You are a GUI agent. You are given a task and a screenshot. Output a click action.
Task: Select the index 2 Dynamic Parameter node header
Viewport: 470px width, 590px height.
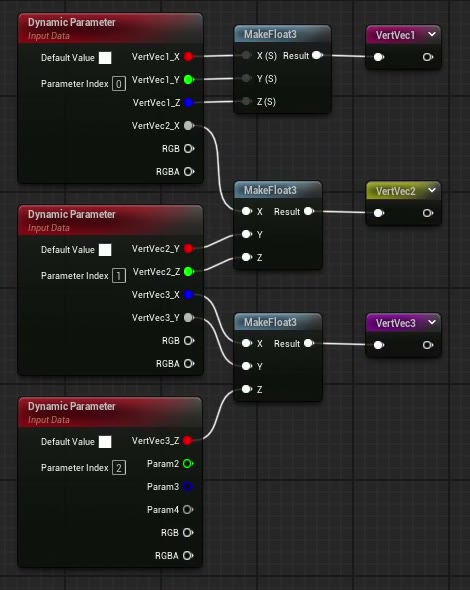point(110,412)
